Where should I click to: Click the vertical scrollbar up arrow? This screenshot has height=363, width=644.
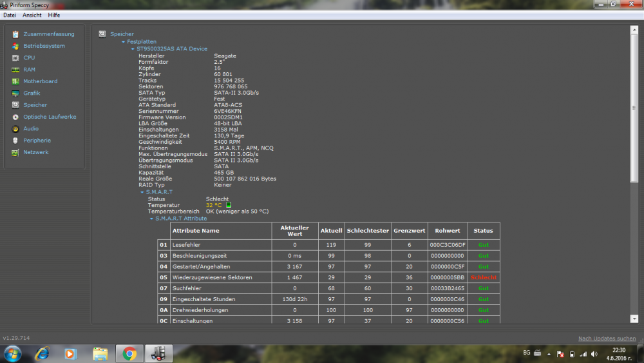(x=634, y=30)
